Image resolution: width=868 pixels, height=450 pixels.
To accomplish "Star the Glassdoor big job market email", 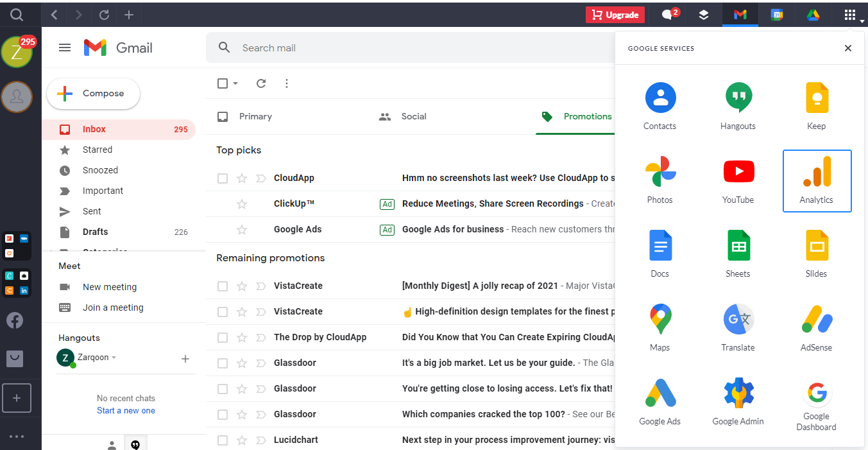I will (242, 363).
